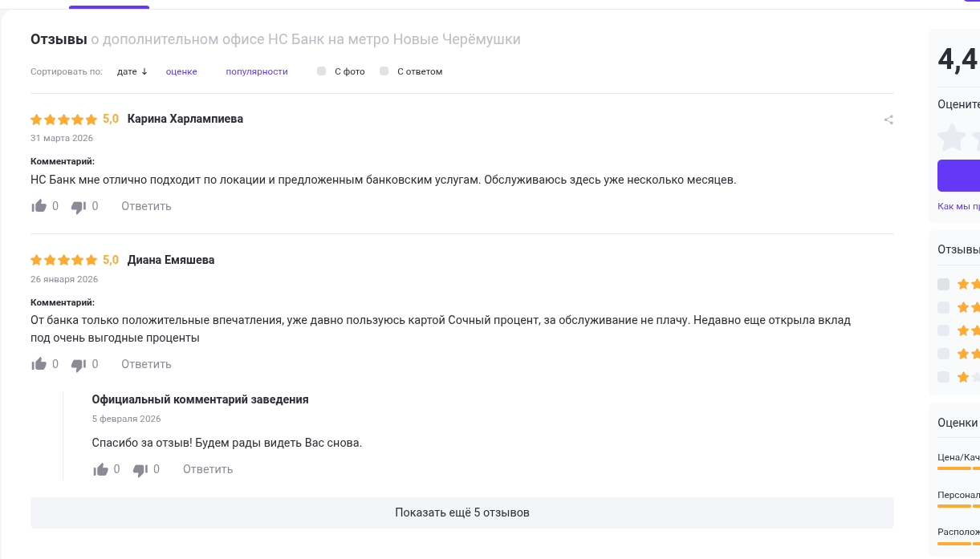Click Диана Емяшева's 5,0 rating stars
Screen dimensions: 980x559
63,261
